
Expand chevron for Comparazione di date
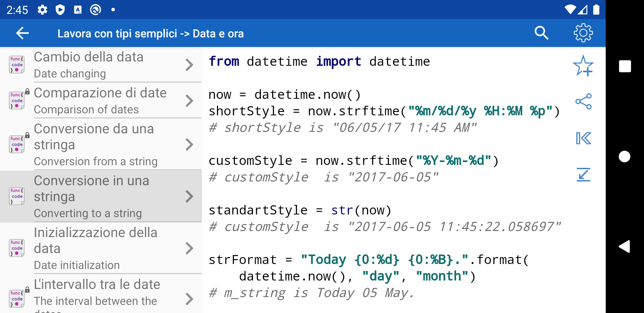coord(189,101)
